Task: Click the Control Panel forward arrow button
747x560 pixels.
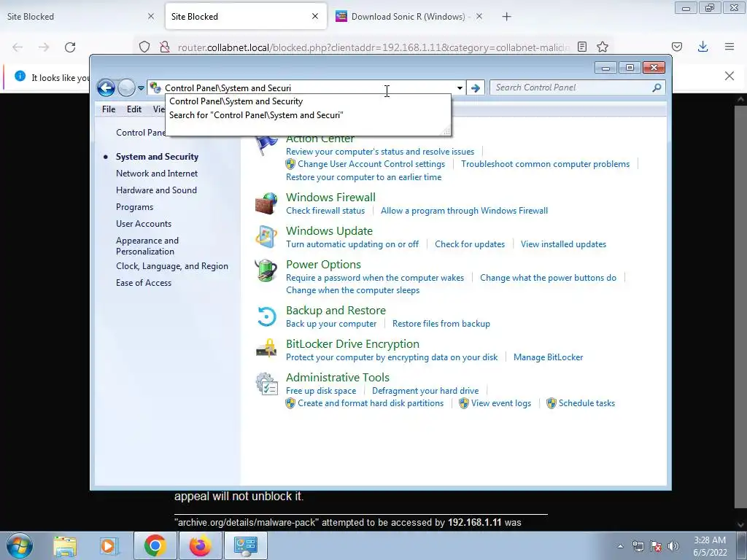Action: (126, 87)
